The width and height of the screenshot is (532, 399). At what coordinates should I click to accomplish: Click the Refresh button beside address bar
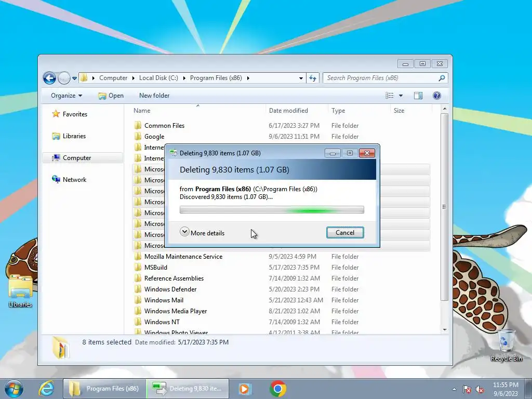312,78
